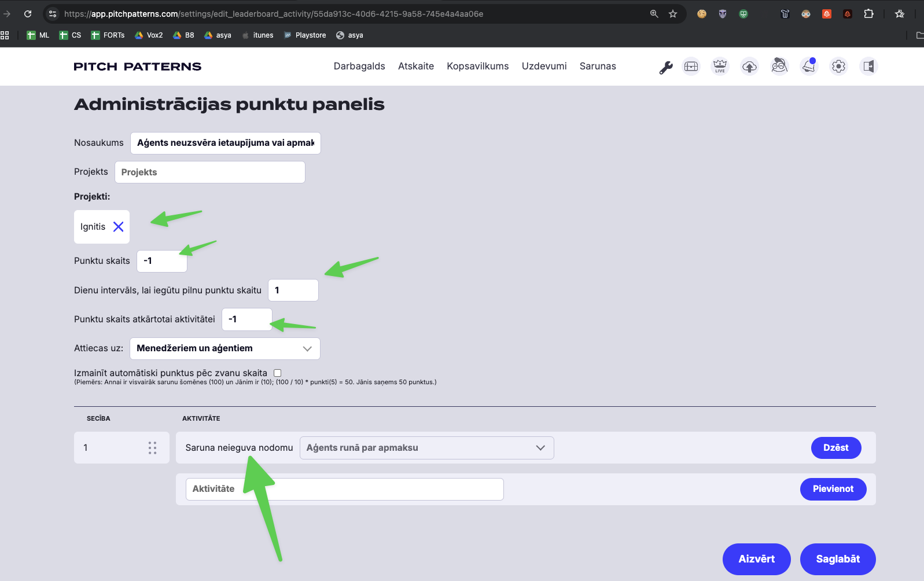Viewport: 924px width, 581px height.
Task: Open the gear settings icon in header
Action: tap(838, 67)
